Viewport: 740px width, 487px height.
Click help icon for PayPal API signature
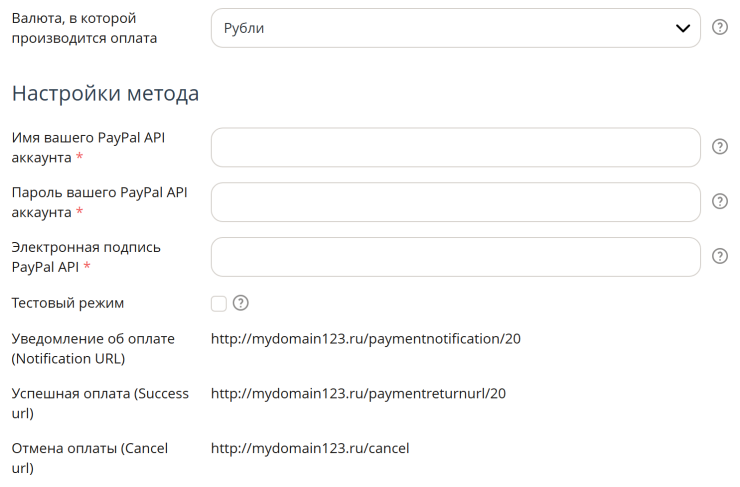tap(720, 256)
